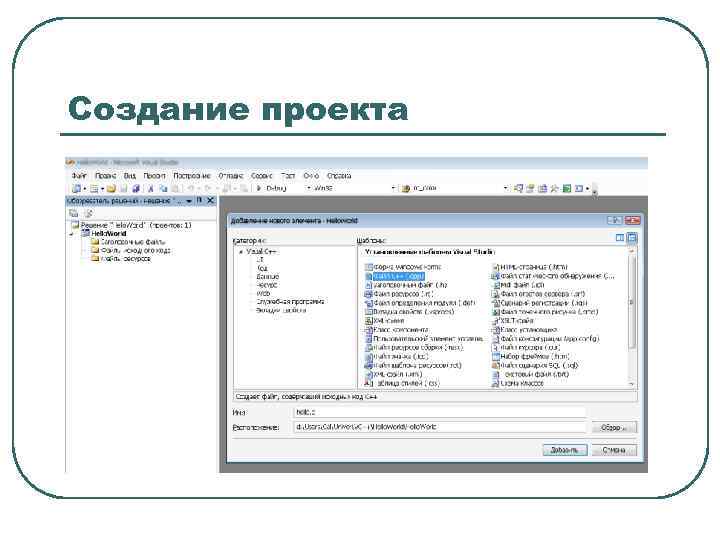Open the File (Файл) menu
720x540 pixels.
point(79,176)
